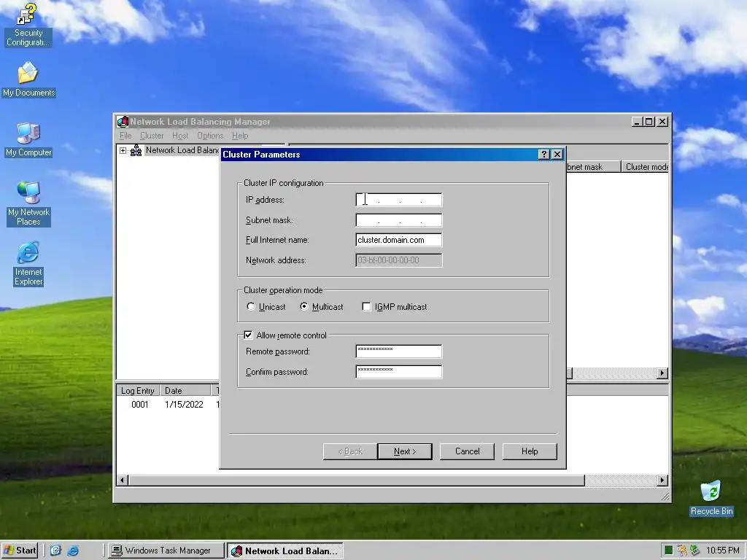Click the Remote password field
This screenshot has width=747, height=560.
point(399,351)
